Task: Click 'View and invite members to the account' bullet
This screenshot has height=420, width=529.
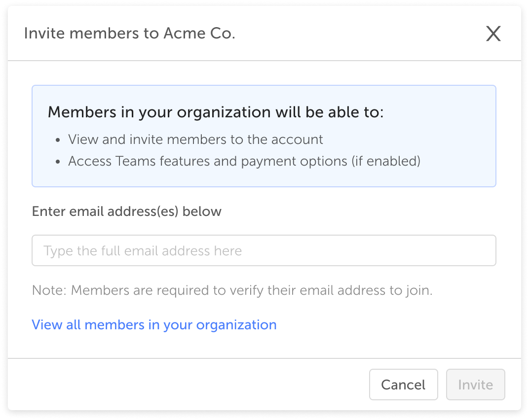Action: tap(196, 140)
